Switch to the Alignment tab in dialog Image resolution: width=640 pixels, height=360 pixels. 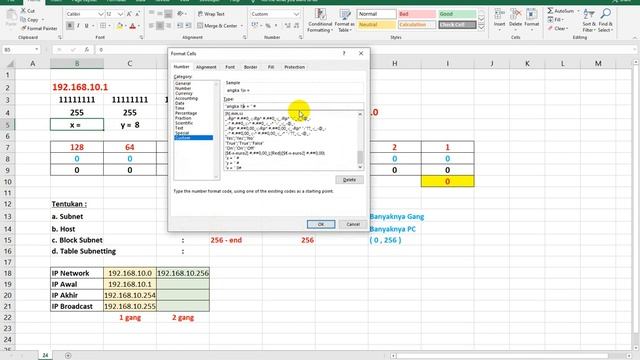[206, 67]
